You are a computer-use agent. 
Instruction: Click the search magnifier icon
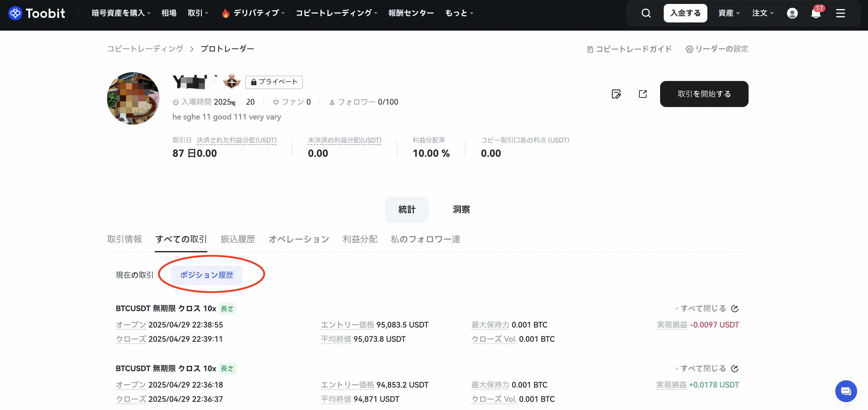[x=646, y=13]
